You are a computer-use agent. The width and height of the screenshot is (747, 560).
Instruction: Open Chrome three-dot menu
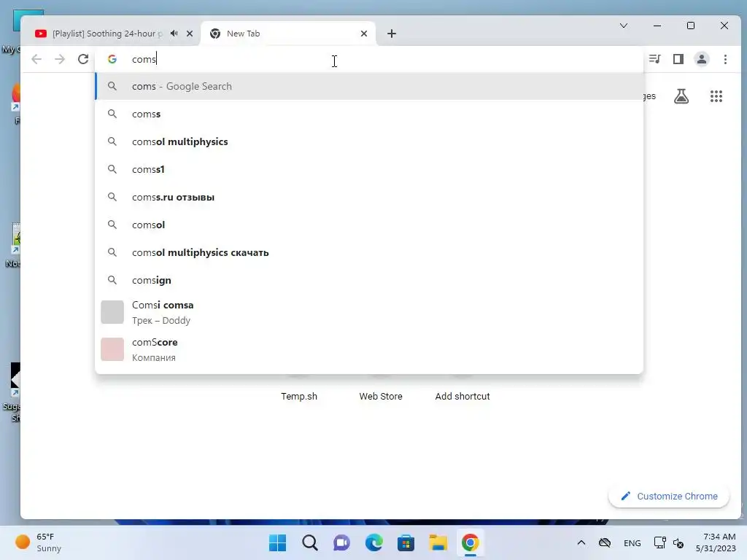pos(726,59)
